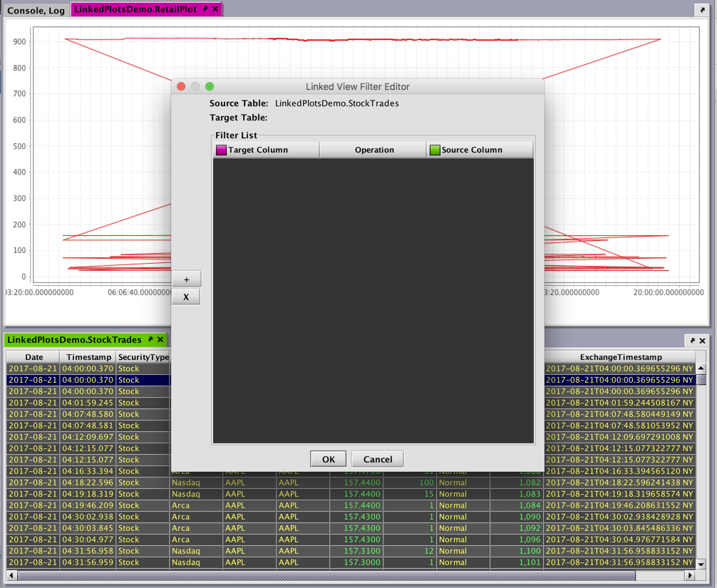
Task: Switch to the Console, Log tab
Action: click(x=36, y=10)
